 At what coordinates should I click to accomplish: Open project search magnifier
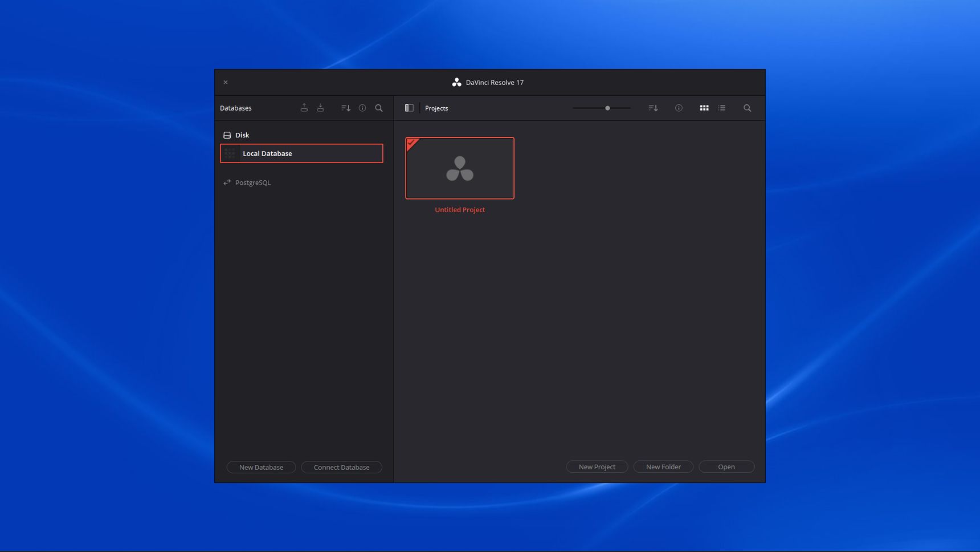click(x=748, y=108)
